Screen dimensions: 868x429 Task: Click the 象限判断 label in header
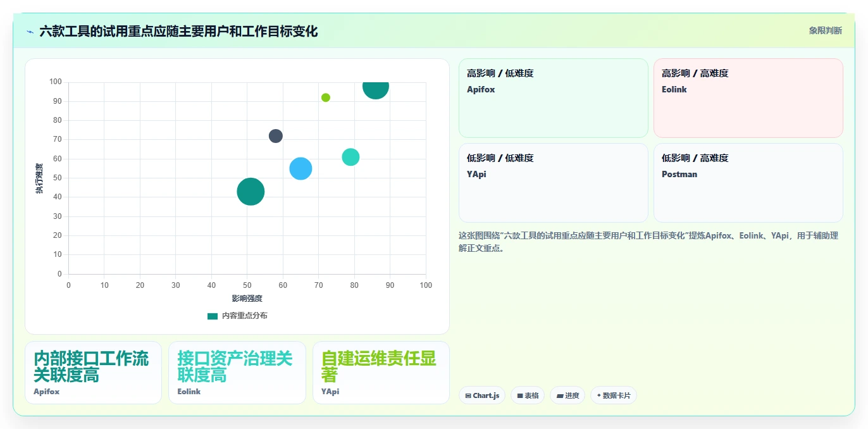(x=825, y=30)
